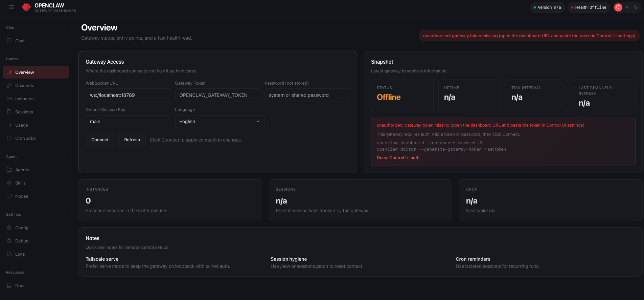Click the Tick Interval n/a tile
The image size is (644, 300).
coord(537,96)
